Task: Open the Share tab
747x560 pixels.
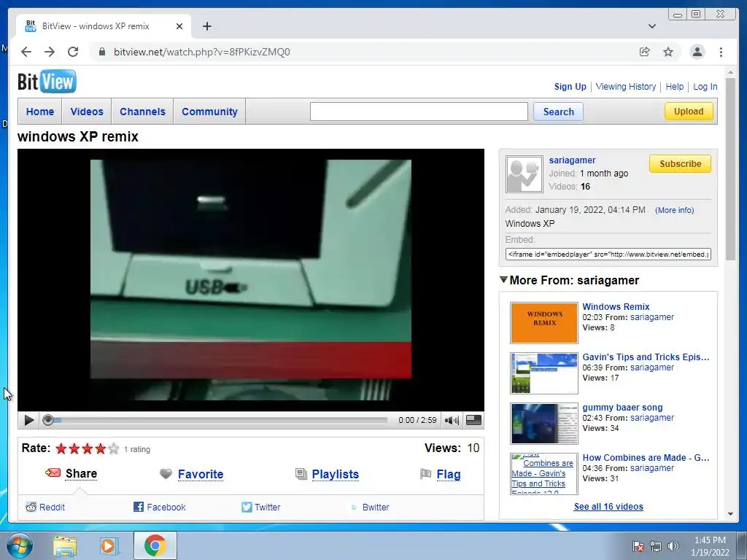Action: click(x=82, y=473)
